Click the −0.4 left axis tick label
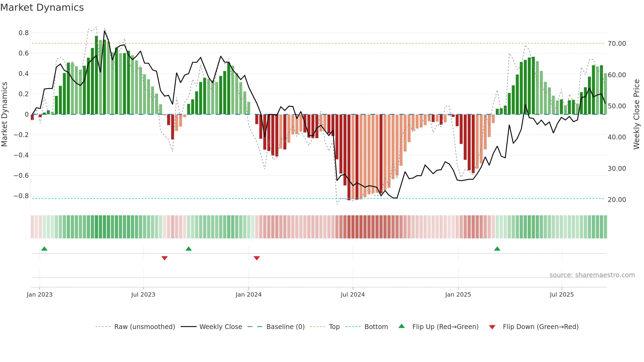The image size is (644, 362). click(x=21, y=155)
